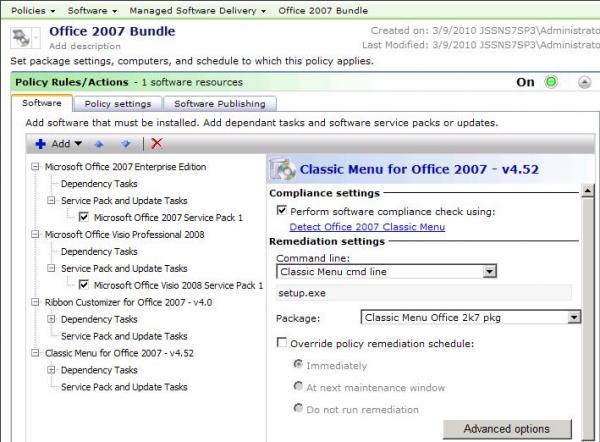Select Microsoft Office Visio Professional 2008 item
Viewport: 600px width, 442px height.
[x=124, y=234]
